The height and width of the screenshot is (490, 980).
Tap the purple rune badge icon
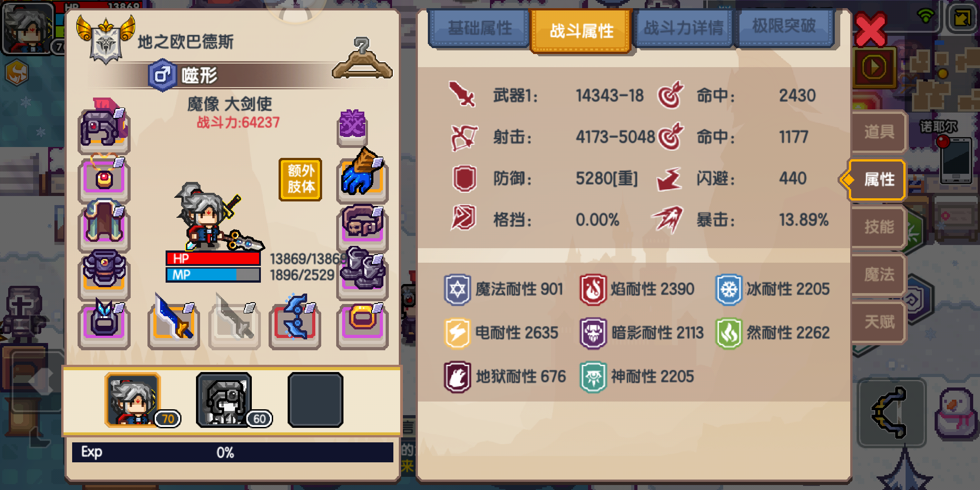pos(353,127)
